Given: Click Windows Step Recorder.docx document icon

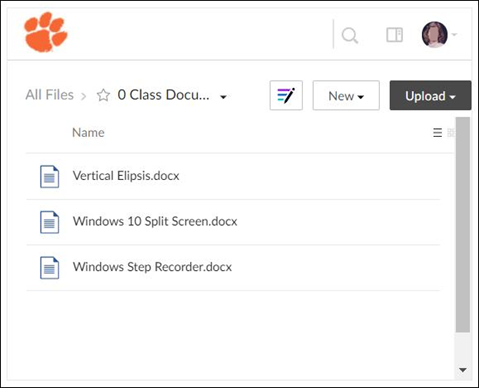Looking at the screenshot, I should coord(49,267).
